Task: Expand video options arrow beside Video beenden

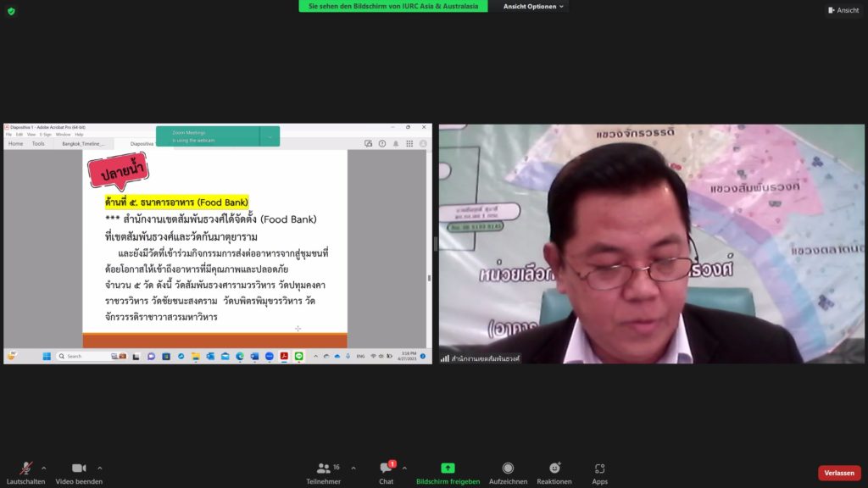Action: 100,468
